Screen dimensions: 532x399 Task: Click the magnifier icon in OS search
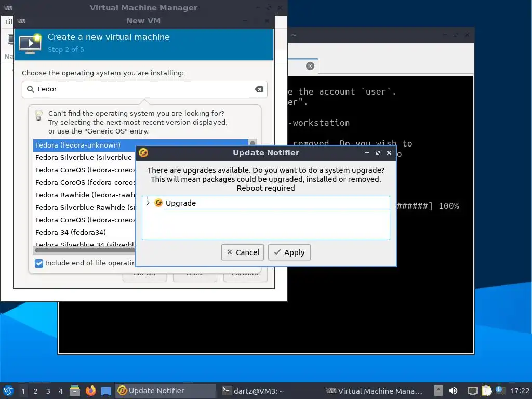pos(31,89)
